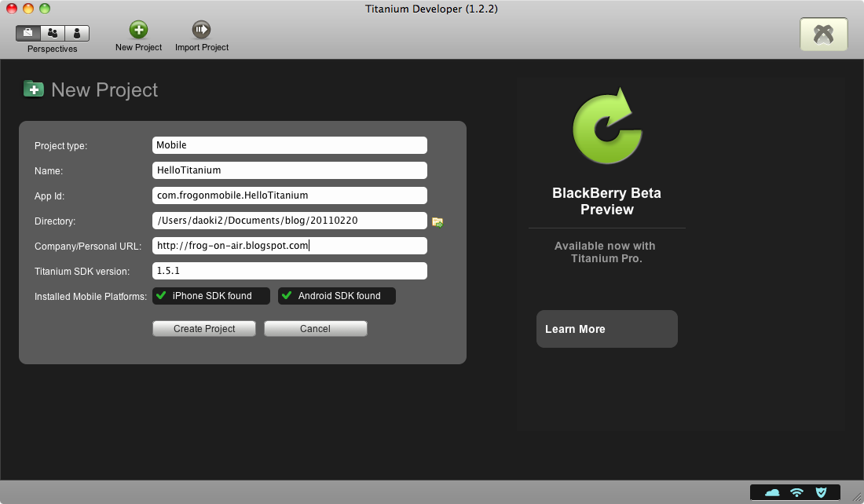The width and height of the screenshot is (864, 504).
Task: Click the Perspectives label
Action: pos(53,49)
